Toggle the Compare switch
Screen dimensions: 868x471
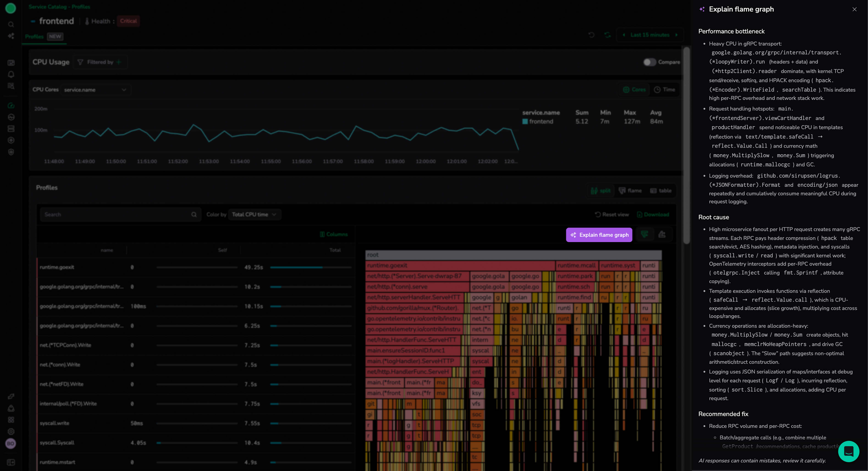click(649, 62)
